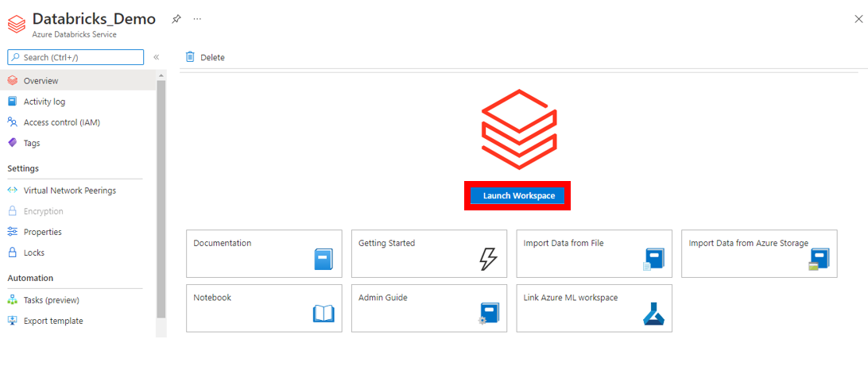Click the Admin Guide gear-book icon

489,314
